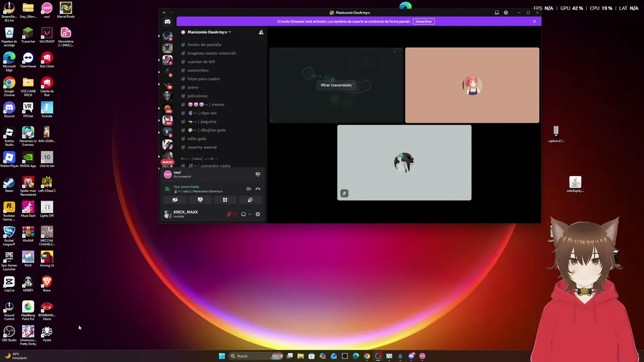
Task: Dismiss the Streamer mode banner
Action: 534,22
